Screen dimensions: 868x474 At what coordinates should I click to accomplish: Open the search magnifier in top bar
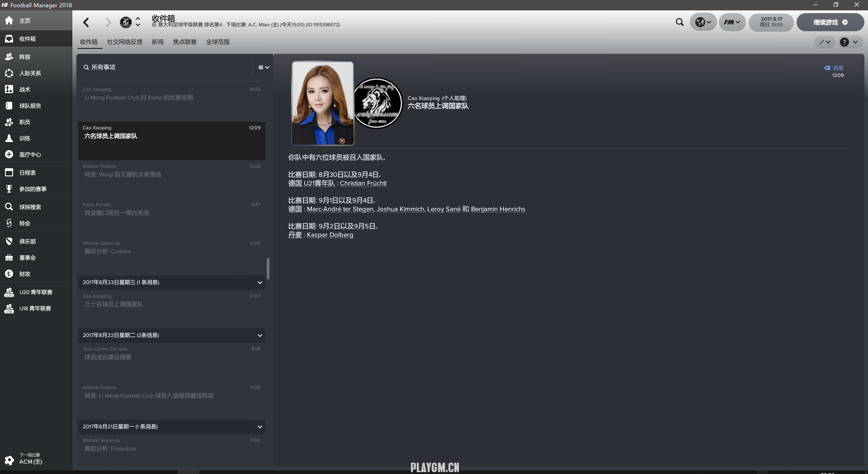pyautogui.click(x=679, y=22)
